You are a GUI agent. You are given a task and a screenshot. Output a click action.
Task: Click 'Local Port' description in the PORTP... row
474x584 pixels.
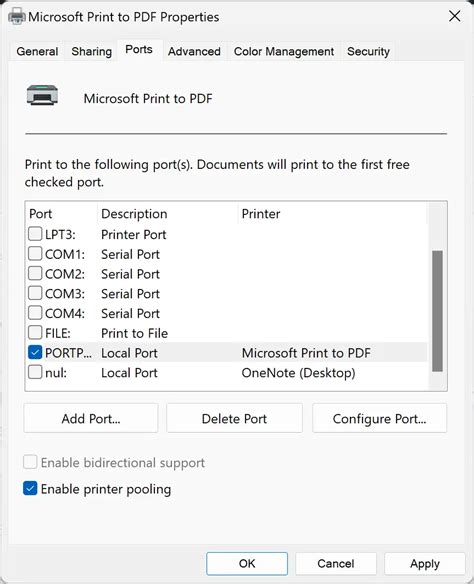click(129, 353)
